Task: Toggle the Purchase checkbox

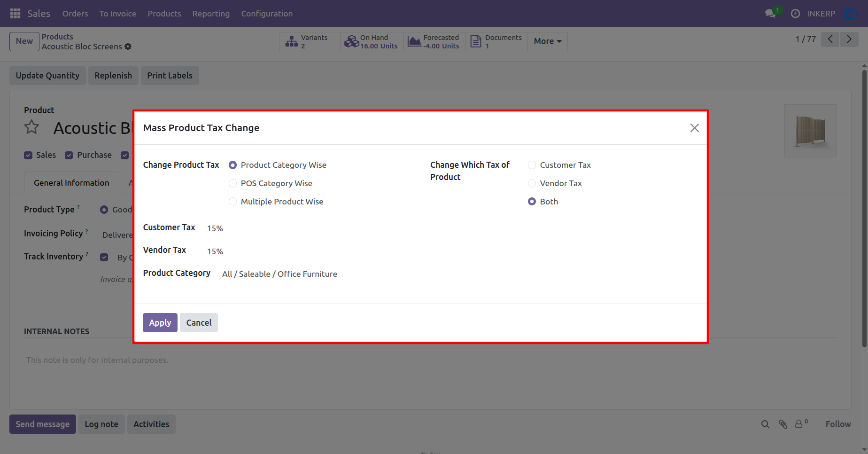Action: coord(69,155)
